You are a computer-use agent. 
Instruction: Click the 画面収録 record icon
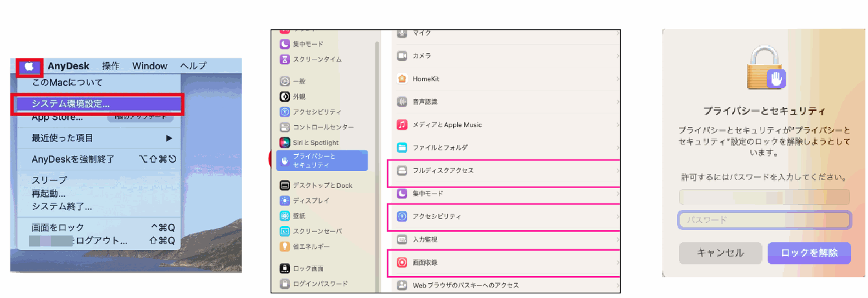(402, 262)
